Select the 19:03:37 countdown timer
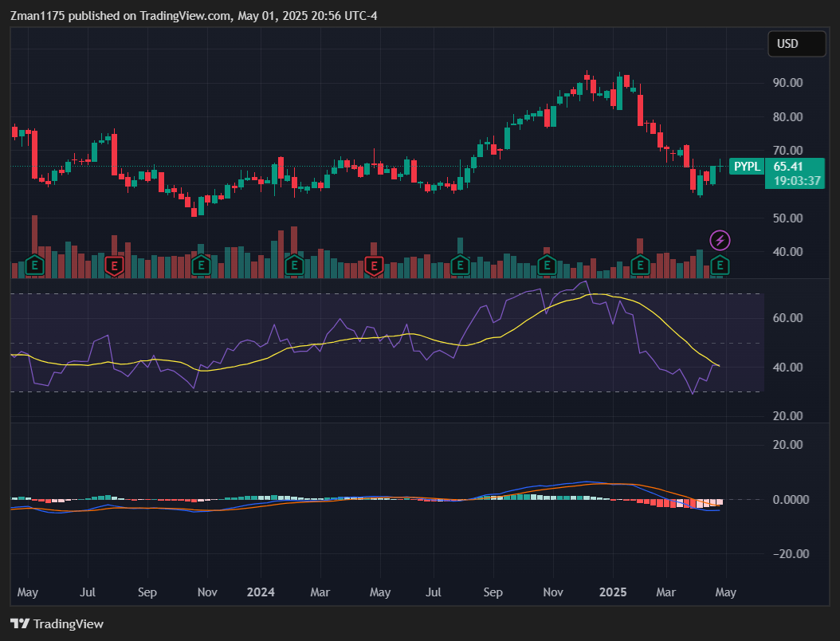The width and height of the screenshot is (840, 641). pyautogui.click(x=795, y=180)
